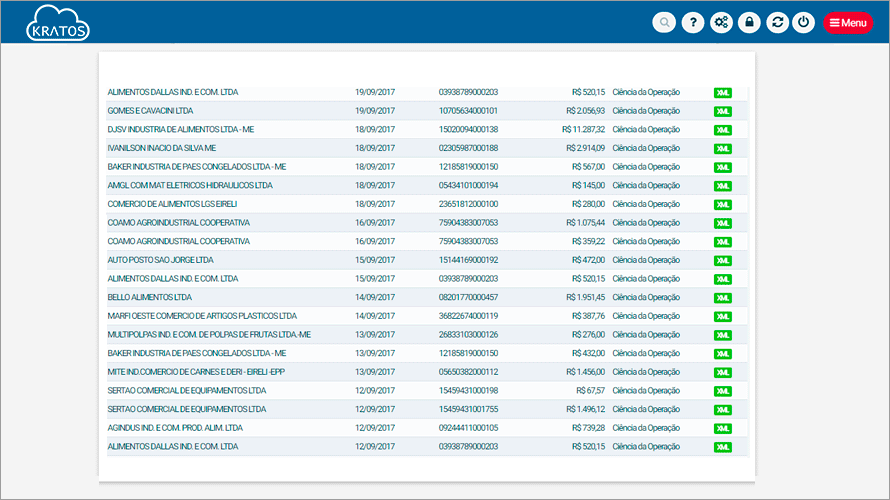
Task: Download XML for Coamo R$ 359,22 row
Action: pyautogui.click(x=723, y=242)
